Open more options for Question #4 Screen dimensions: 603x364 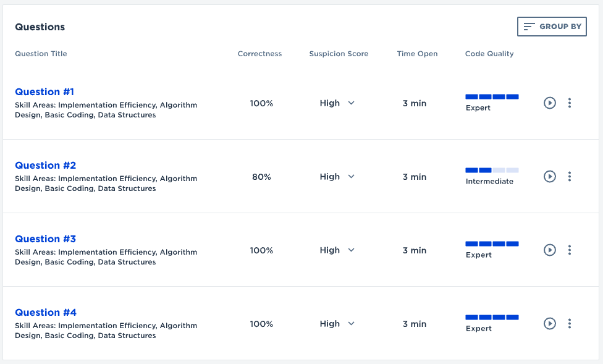[570, 324]
